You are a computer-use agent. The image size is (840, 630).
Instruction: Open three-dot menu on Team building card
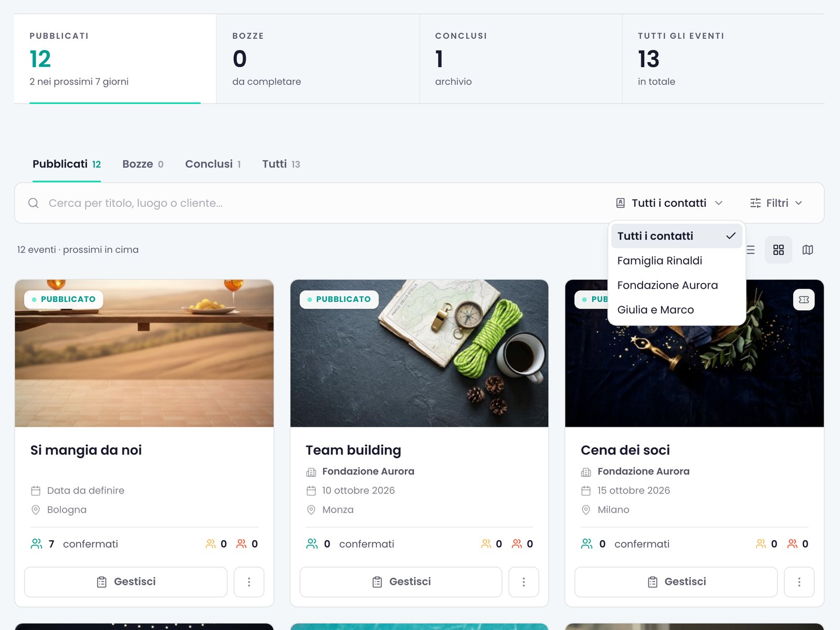[x=524, y=582]
